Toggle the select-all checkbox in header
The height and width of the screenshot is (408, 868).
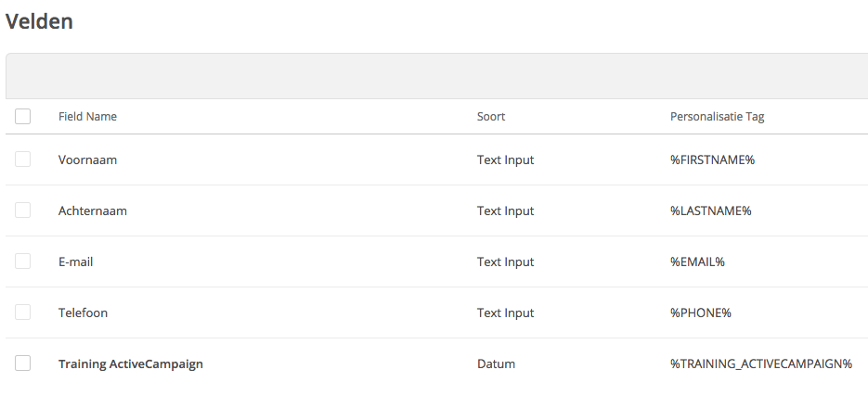coord(23,117)
